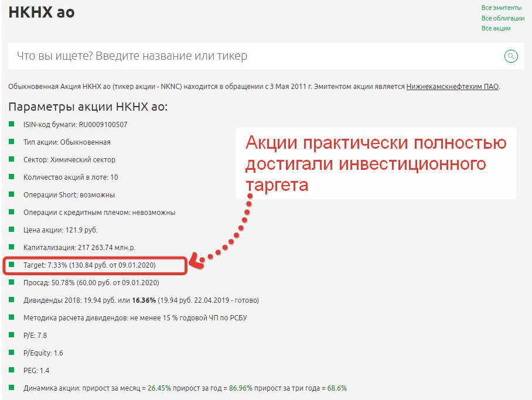Screen dimensions: 532x400
Task: Click green bullet beside ISIN-код бумаги
Action: coord(11,124)
